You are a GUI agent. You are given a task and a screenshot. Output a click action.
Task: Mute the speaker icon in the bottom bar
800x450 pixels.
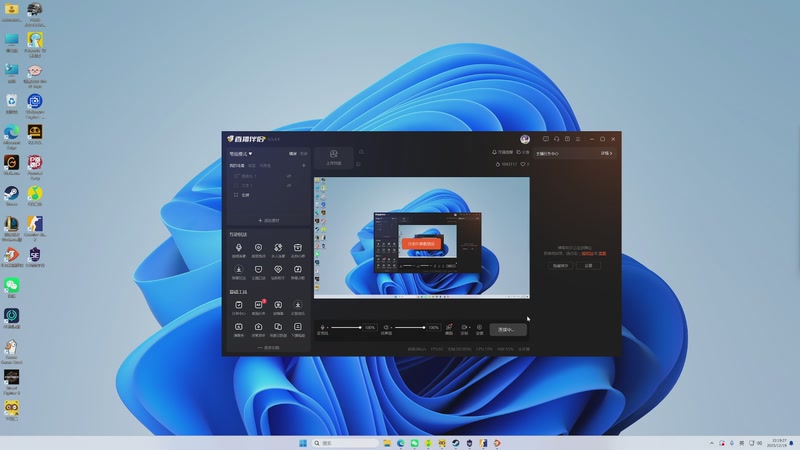tap(386, 327)
